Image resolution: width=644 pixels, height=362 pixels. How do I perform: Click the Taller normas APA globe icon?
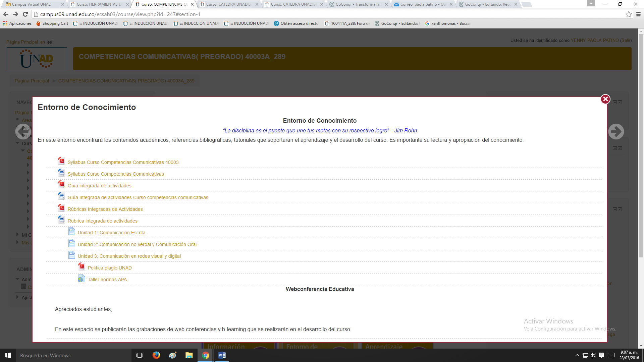tap(82, 279)
